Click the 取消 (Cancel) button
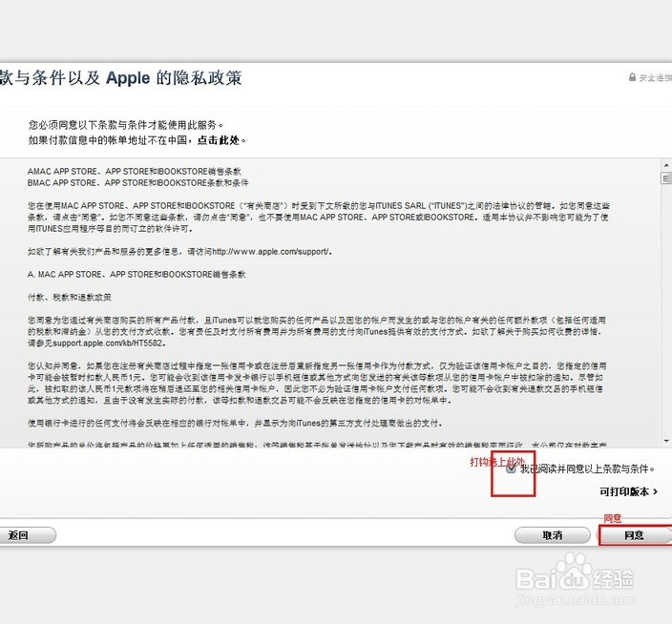672x624 pixels. tap(553, 535)
